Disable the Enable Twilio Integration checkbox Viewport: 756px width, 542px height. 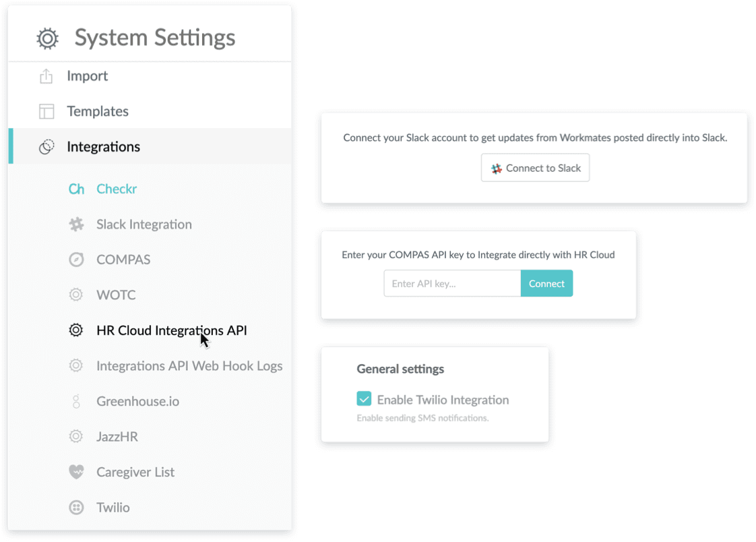point(364,398)
